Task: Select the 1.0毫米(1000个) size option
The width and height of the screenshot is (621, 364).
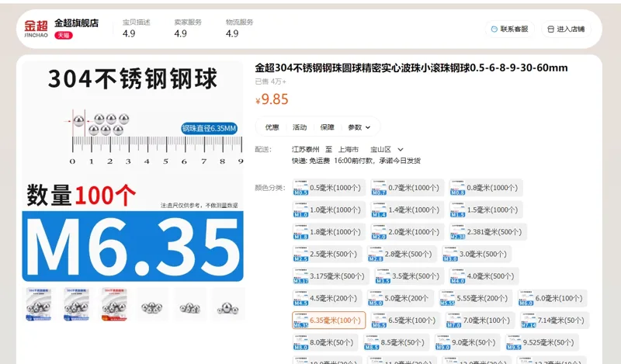Action: (328, 210)
